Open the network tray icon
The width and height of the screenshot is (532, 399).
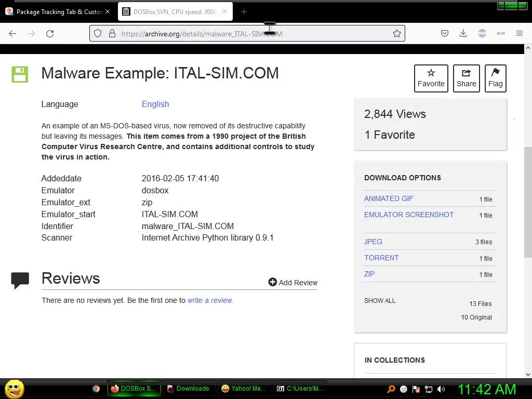tap(429, 389)
